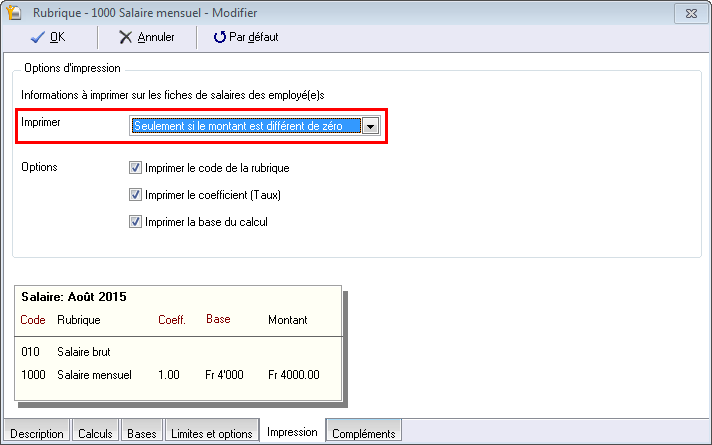The width and height of the screenshot is (712, 445).
Task: Go to the Bases tab
Action: [141, 433]
